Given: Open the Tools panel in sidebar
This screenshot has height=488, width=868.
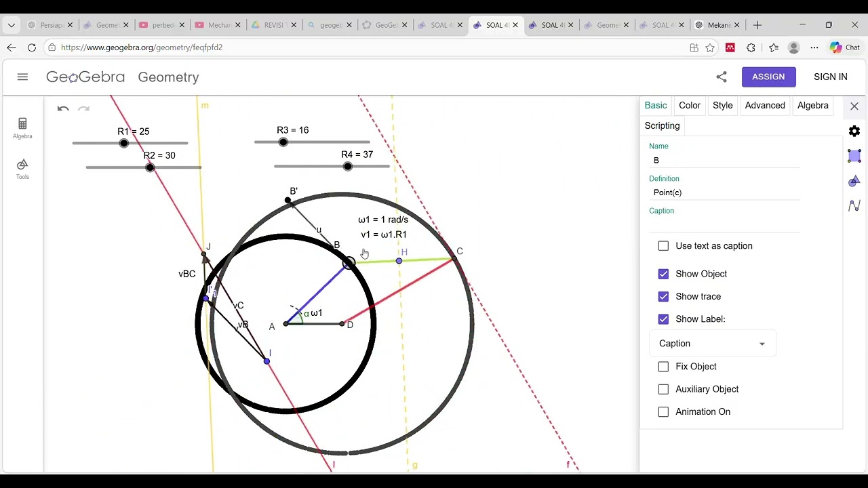Looking at the screenshot, I should (x=22, y=169).
